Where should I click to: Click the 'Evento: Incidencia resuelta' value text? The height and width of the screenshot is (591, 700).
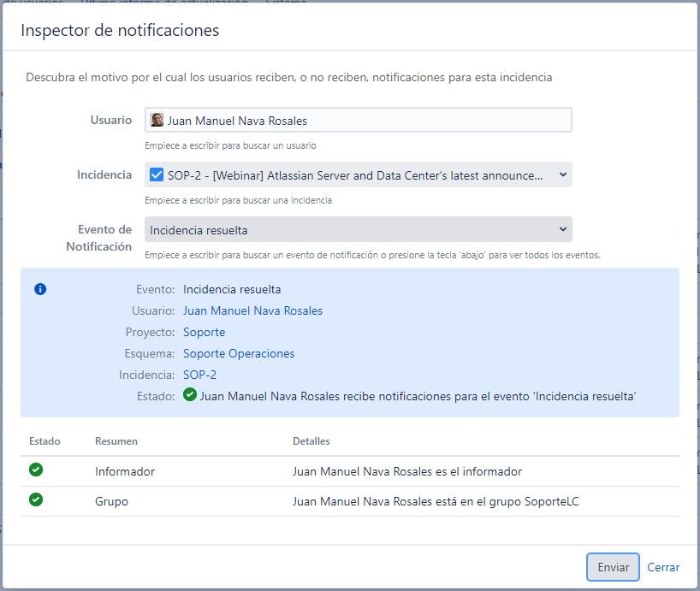[232, 289]
